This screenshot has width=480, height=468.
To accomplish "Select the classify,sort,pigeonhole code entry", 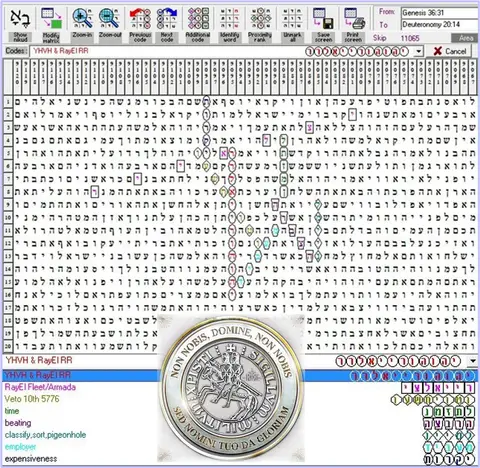I will [45, 435].
